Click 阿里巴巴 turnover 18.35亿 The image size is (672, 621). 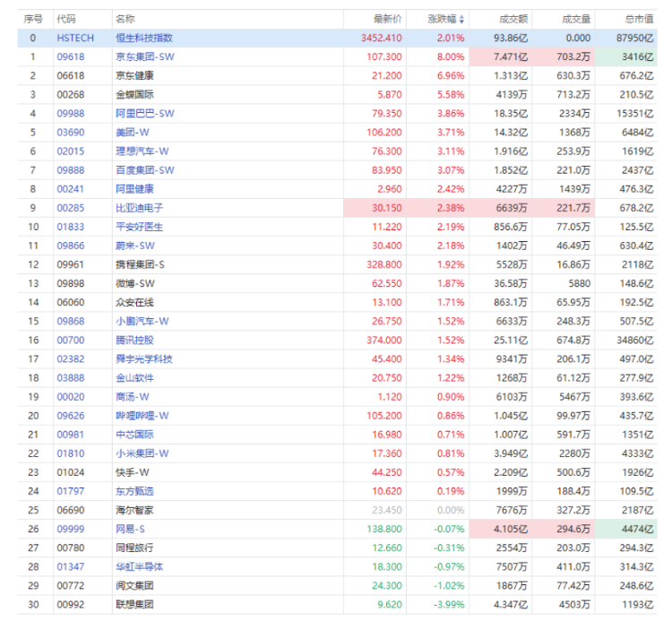tap(511, 114)
